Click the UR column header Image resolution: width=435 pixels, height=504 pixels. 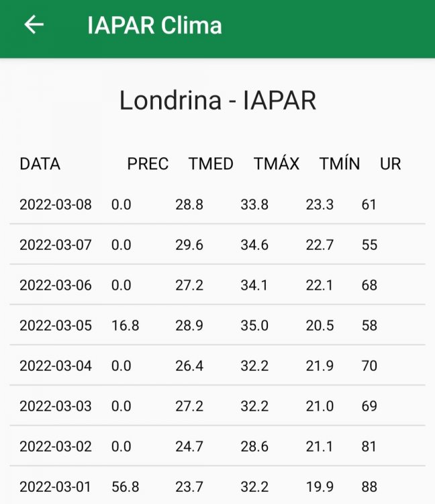pyautogui.click(x=391, y=164)
